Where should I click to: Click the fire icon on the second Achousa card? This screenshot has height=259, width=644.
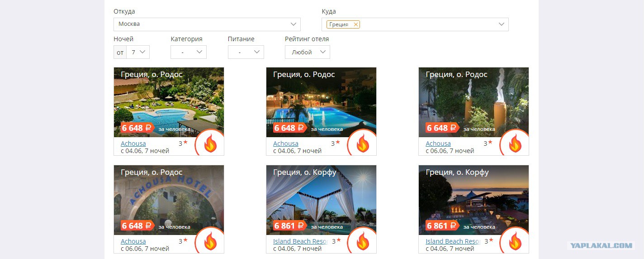pyautogui.click(x=362, y=144)
